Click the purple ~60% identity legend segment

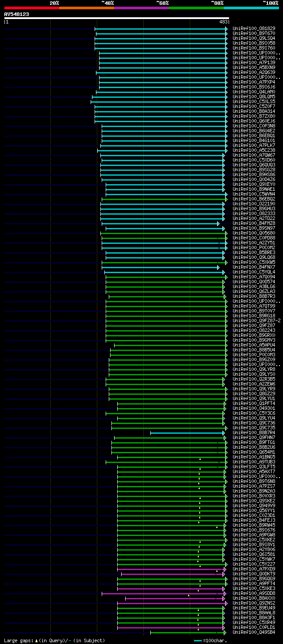click(x=141, y=8)
